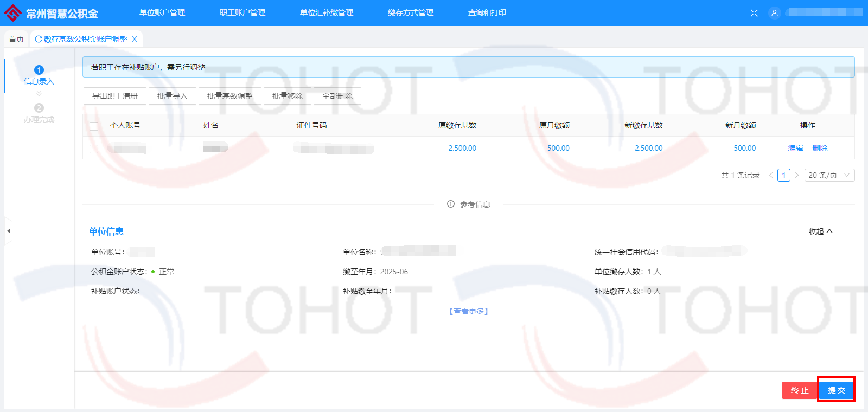Open the 查询和打印 menu
Viewport: 868px width, 412px height.
pos(487,13)
